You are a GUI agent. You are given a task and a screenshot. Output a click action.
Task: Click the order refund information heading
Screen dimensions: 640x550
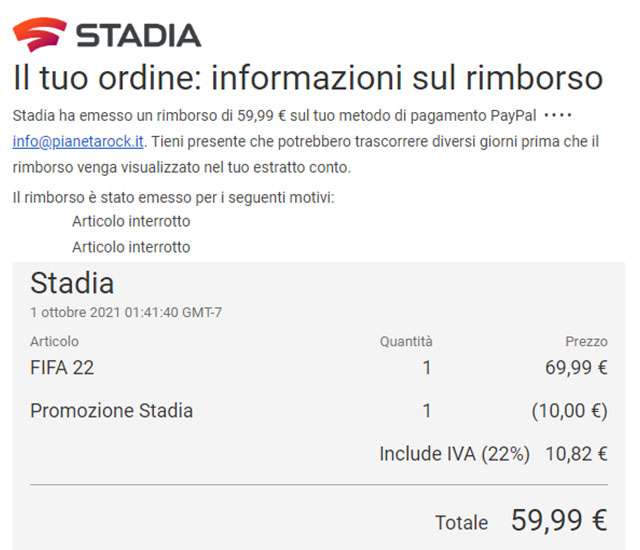308,79
